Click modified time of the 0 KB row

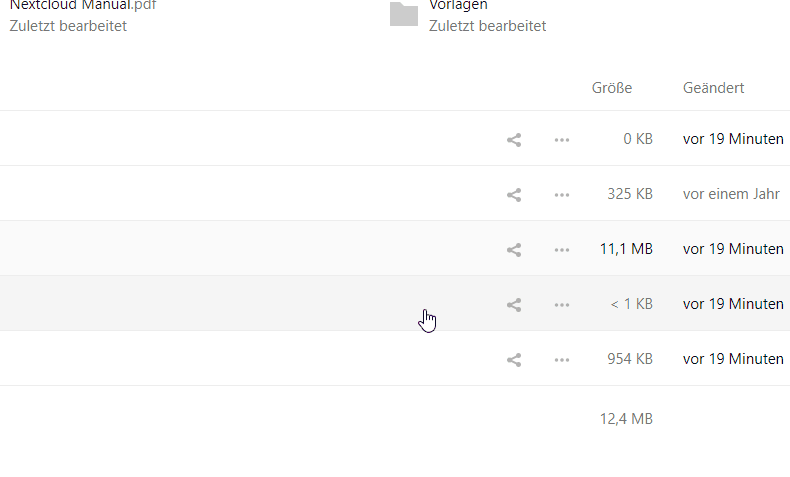point(733,139)
